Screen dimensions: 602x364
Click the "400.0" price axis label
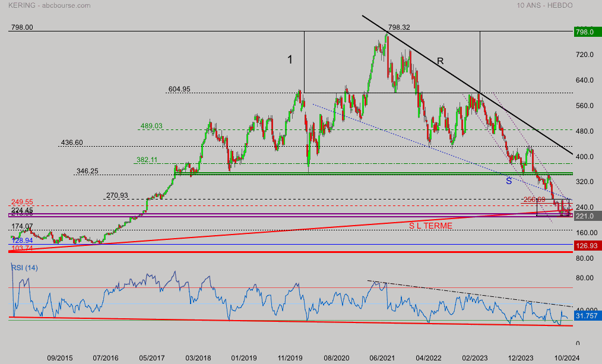point(585,157)
